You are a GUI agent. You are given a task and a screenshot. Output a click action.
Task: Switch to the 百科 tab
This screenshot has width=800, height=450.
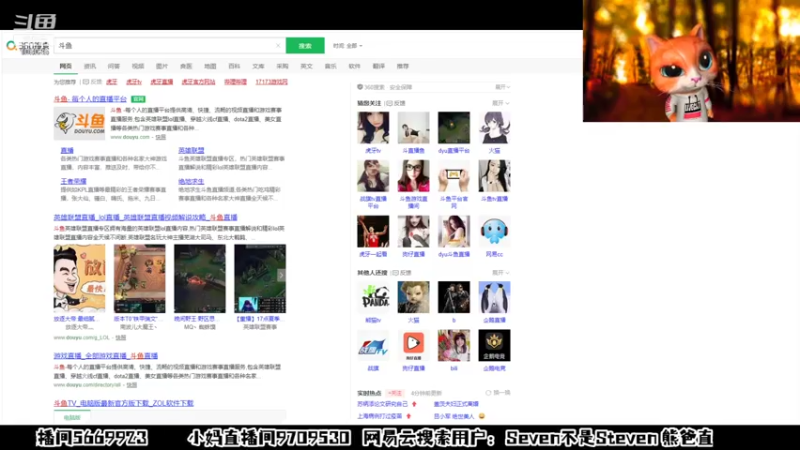click(234, 66)
